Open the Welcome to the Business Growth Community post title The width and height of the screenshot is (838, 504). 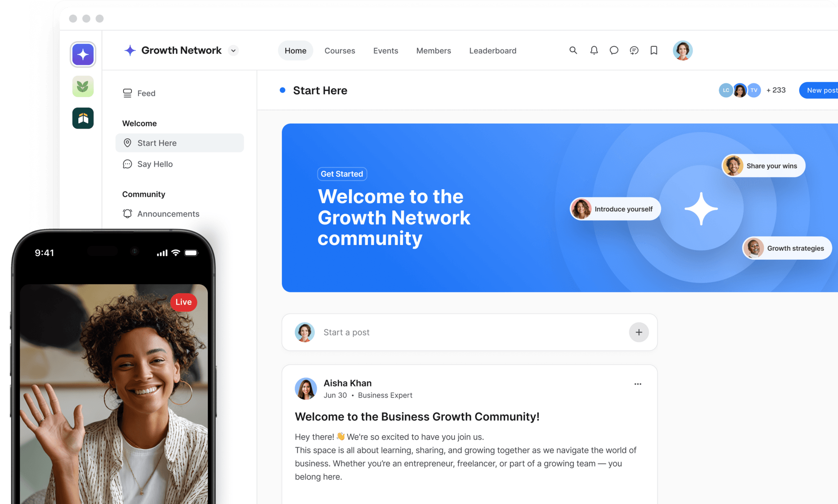pyautogui.click(x=417, y=416)
